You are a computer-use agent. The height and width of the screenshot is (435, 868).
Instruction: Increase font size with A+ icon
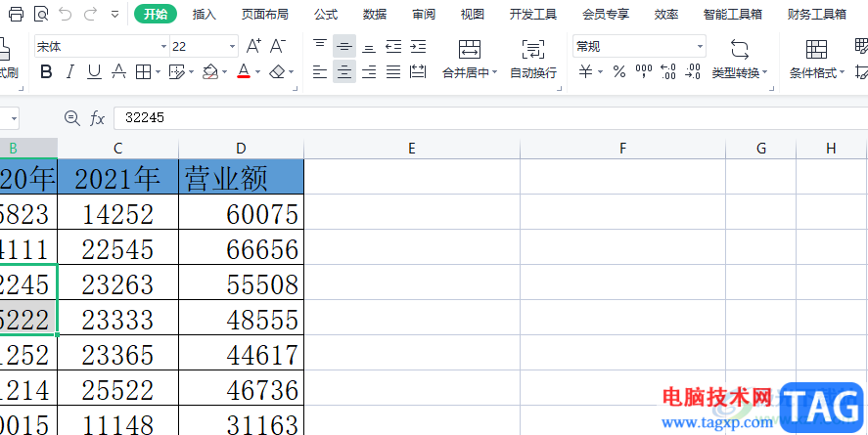pyautogui.click(x=253, y=46)
